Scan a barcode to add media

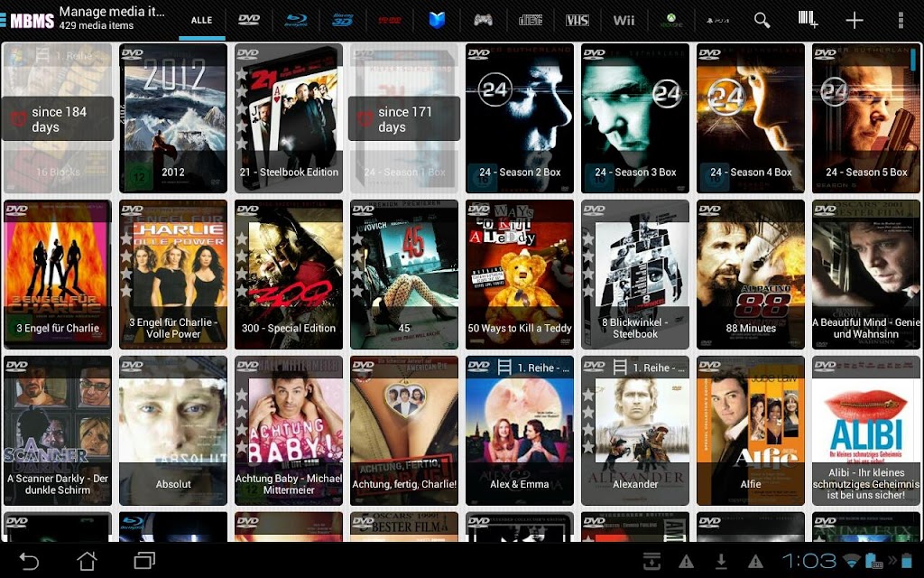[808, 20]
